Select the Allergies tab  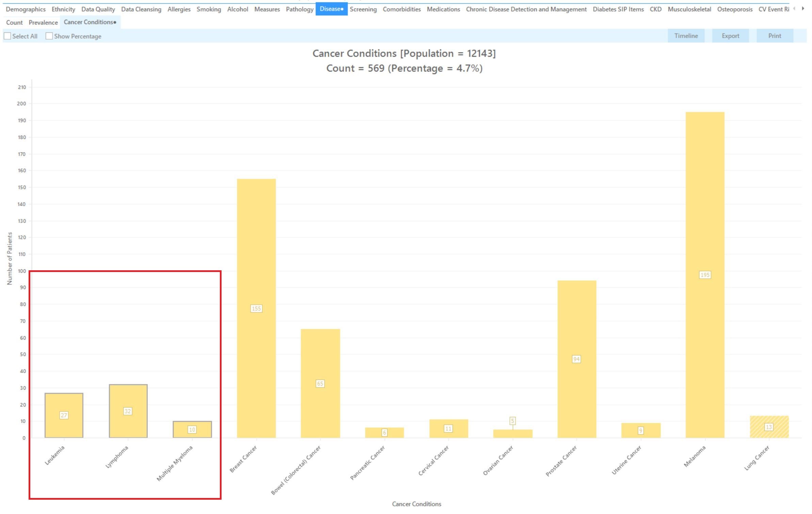(x=179, y=9)
